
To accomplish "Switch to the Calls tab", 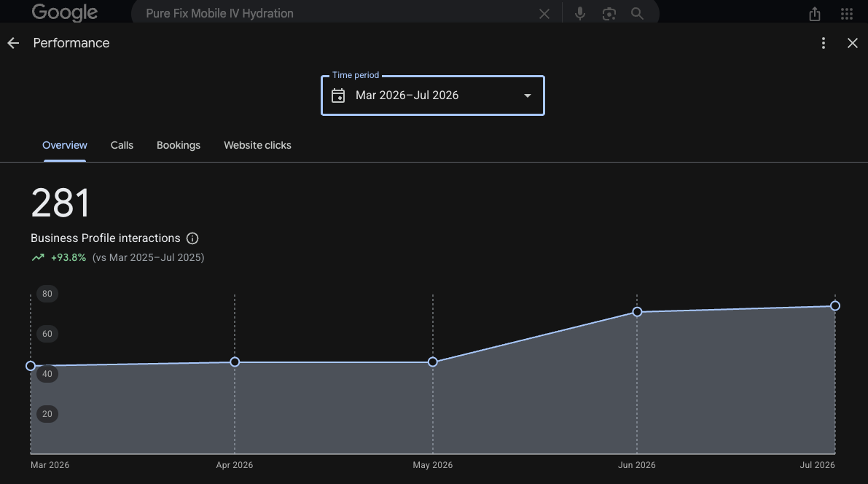I will (x=122, y=145).
